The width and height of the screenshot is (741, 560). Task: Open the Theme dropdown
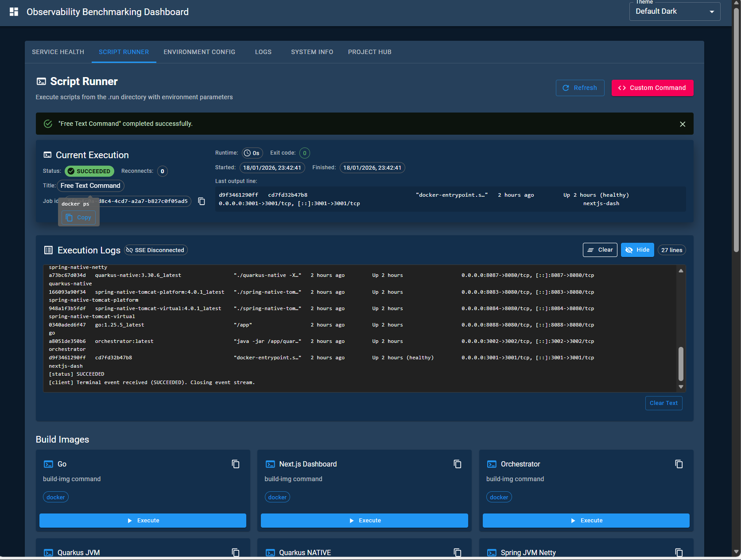[674, 11]
